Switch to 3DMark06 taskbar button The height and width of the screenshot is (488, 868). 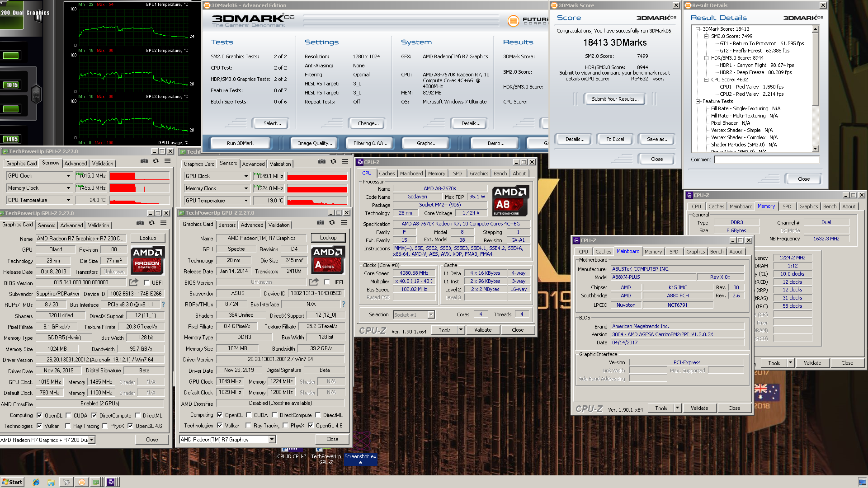(81, 482)
